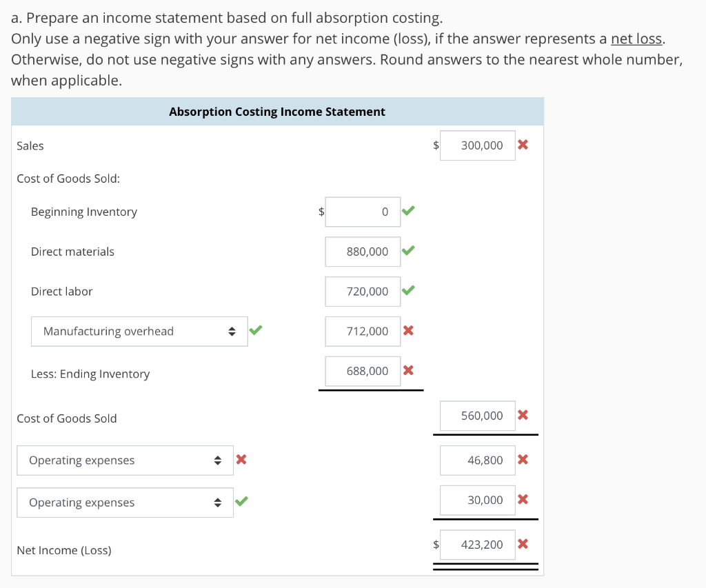Select the Beginning Inventory input field
706x588 pixels.
click(x=363, y=212)
